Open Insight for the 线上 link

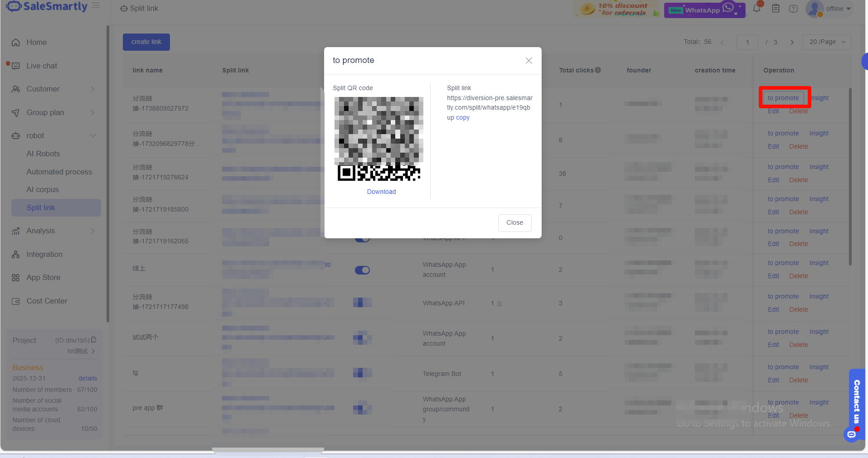point(819,263)
